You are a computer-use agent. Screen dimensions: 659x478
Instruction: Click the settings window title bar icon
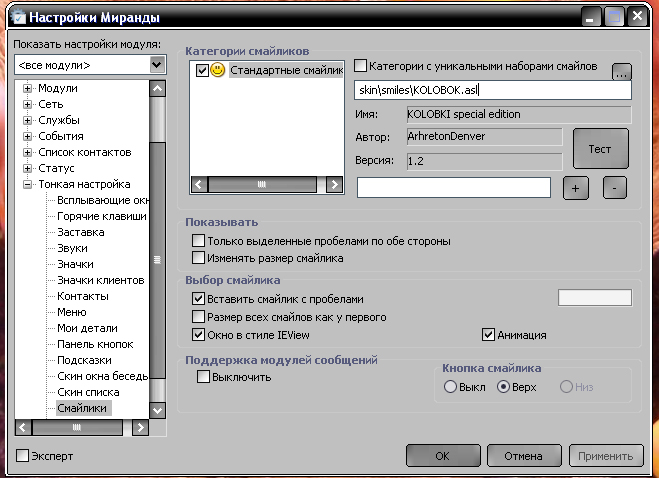[14, 17]
